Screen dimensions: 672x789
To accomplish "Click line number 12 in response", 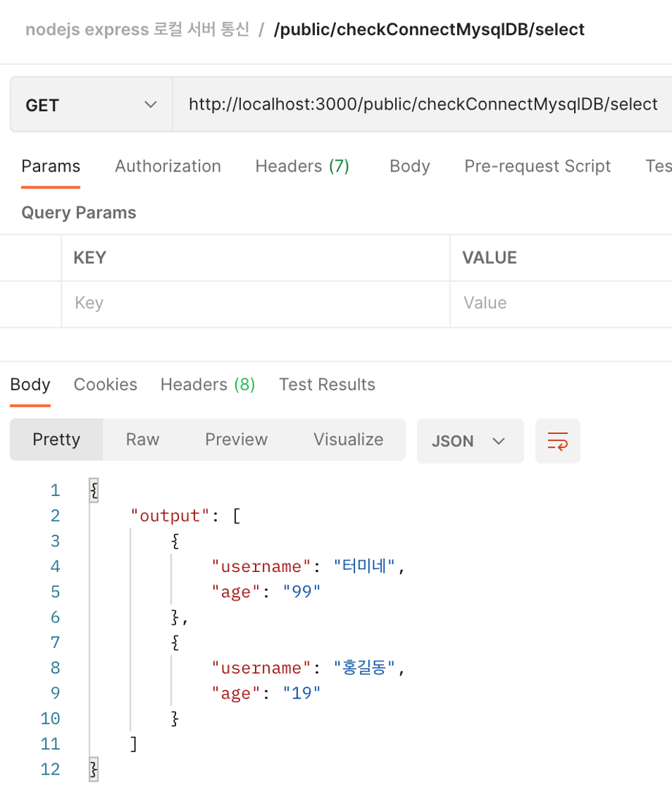I will [x=50, y=769].
